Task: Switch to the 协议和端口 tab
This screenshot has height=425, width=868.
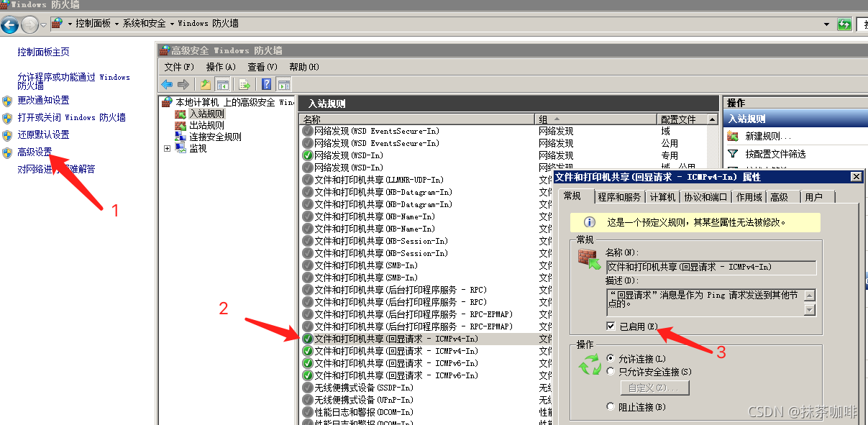Action: point(705,197)
